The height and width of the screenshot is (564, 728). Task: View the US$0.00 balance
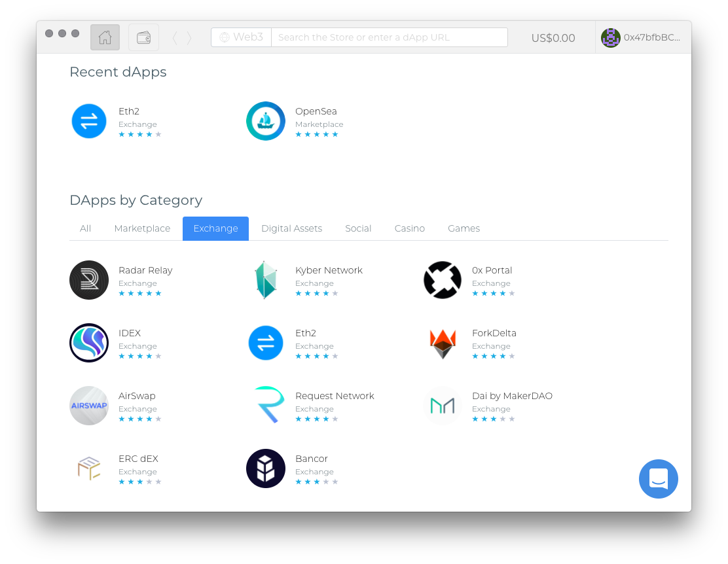553,37
